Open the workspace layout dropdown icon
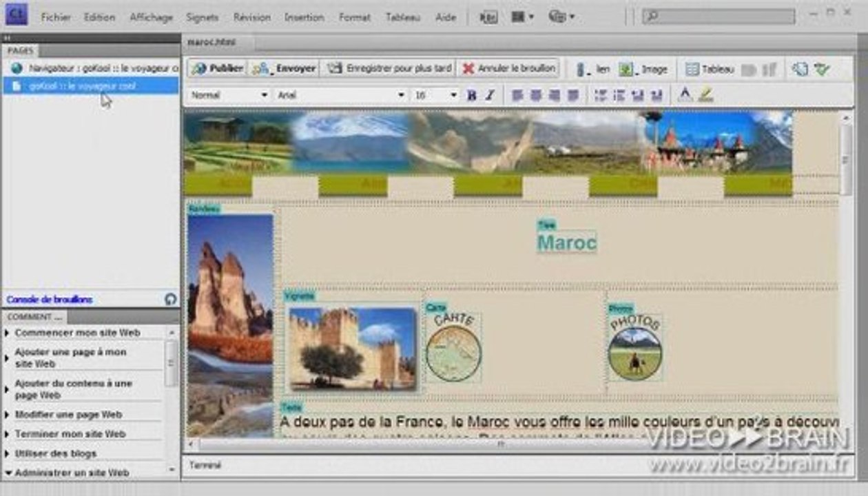 [x=522, y=17]
